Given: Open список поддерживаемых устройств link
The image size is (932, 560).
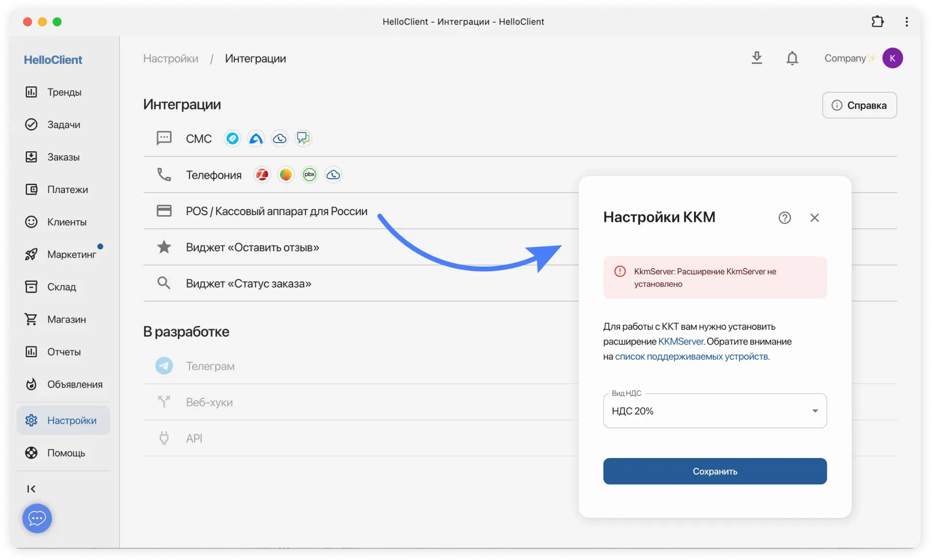Looking at the screenshot, I should coord(692,356).
